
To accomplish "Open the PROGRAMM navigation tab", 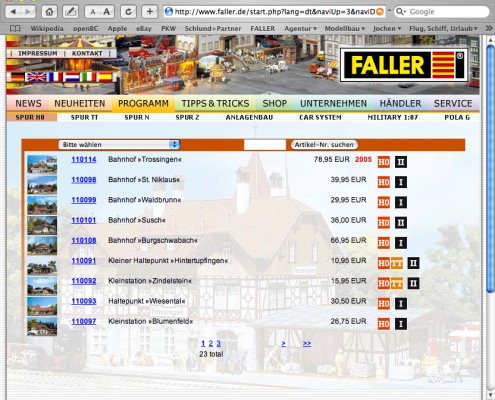I will click(x=143, y=104).
